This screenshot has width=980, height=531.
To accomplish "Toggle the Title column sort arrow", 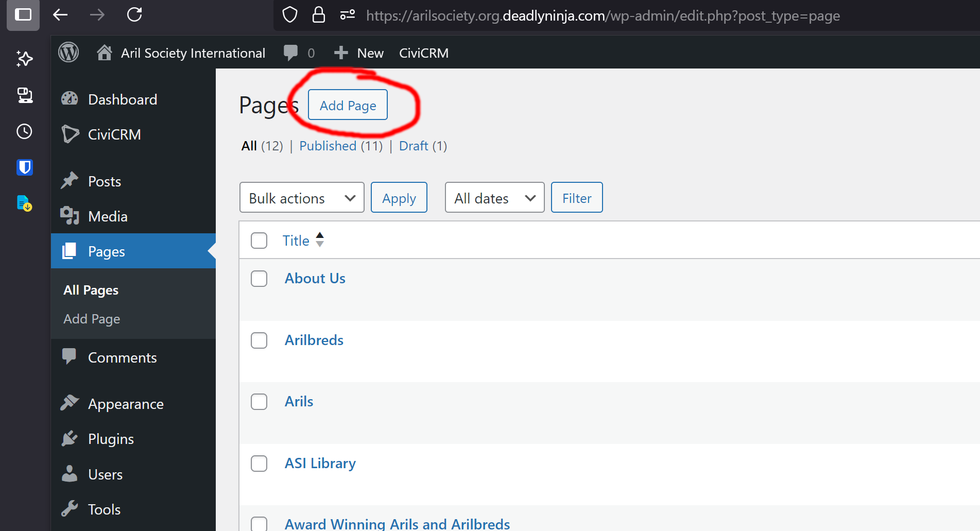I will 319,240.
